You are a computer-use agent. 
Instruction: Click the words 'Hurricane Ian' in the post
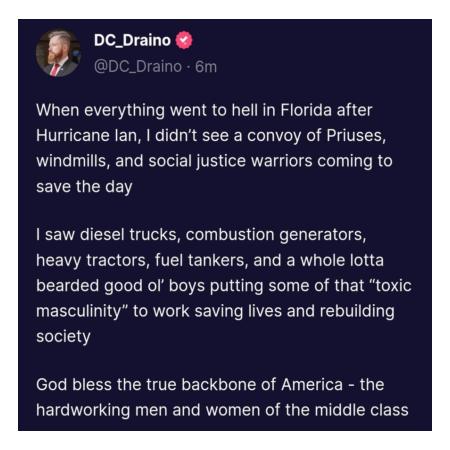tap(86, 135)
